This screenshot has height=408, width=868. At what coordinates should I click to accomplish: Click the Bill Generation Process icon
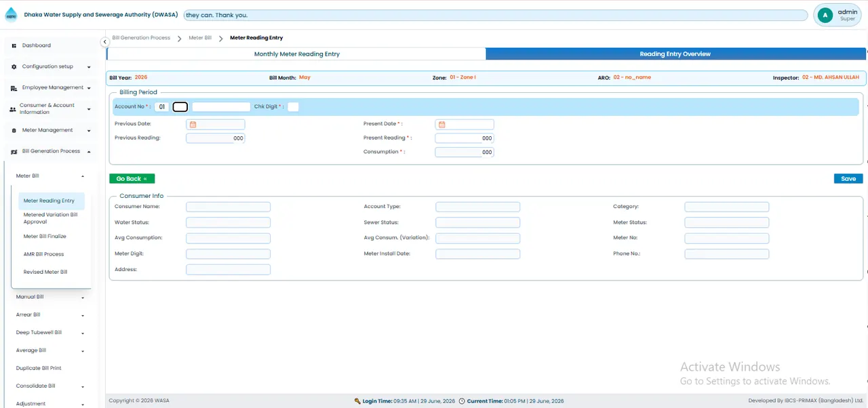[14, 151]
